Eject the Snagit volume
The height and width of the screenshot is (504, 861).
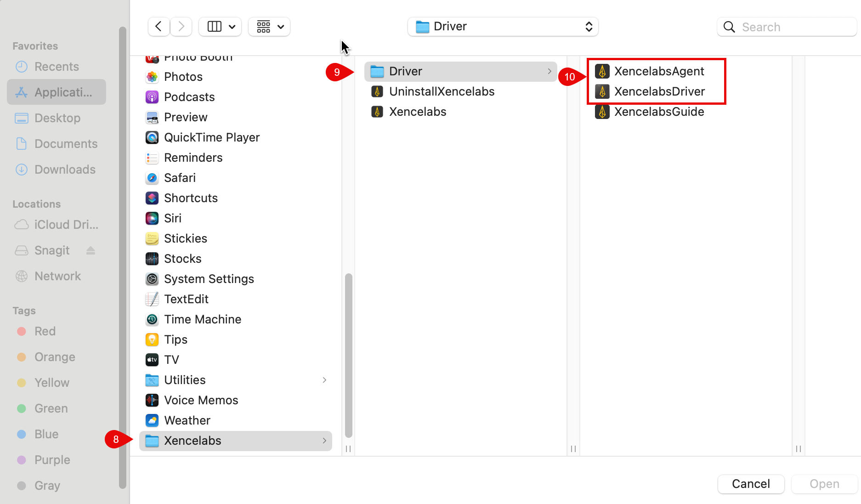click(x=91, y=250)
